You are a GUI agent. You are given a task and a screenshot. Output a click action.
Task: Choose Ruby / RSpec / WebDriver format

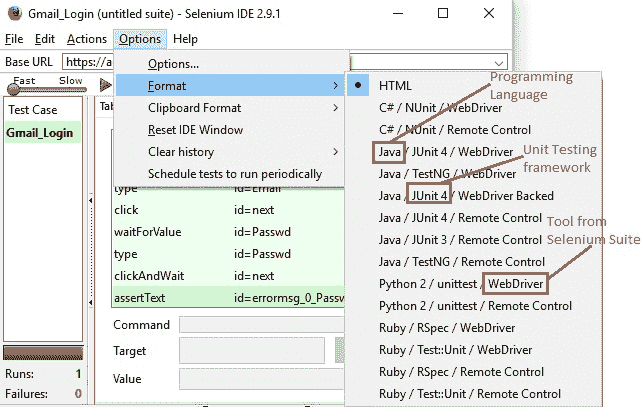pos(447,328)
